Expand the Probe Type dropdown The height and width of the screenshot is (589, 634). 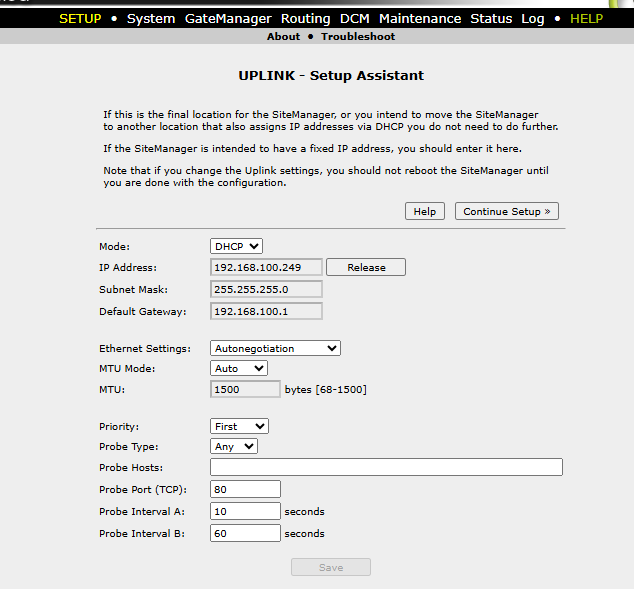pyautogui.click(x=234, y=446)
